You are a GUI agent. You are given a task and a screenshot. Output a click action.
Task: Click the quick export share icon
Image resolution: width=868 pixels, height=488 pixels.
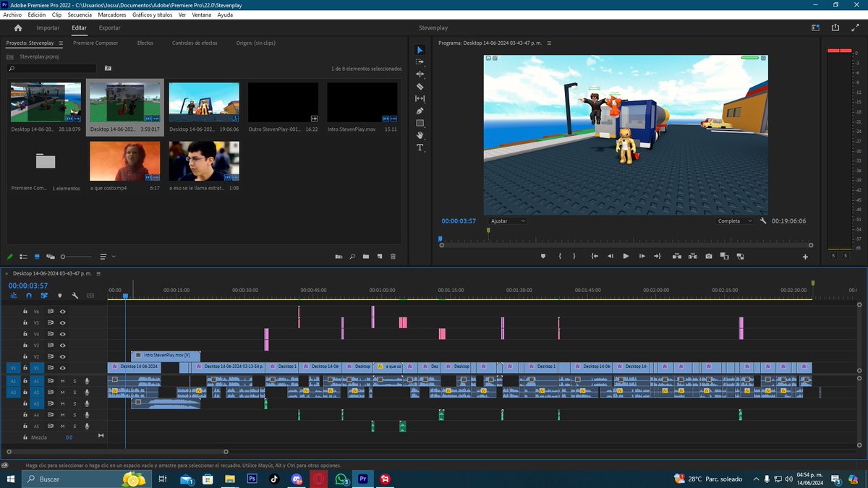(835, 28)
